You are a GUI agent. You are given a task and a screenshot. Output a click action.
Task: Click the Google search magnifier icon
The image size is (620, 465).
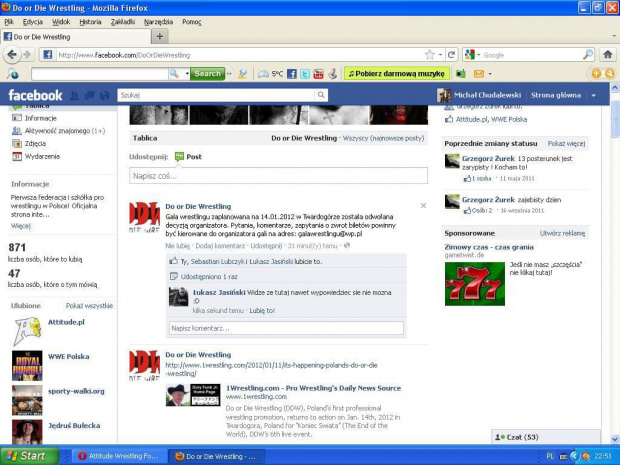point(588,55)
